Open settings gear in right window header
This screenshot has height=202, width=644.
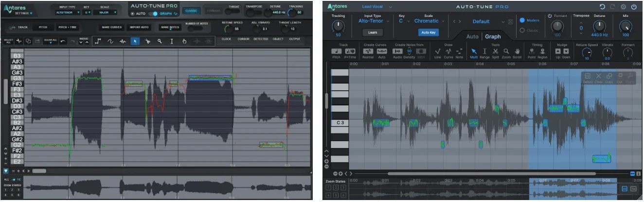click(624, 7)
